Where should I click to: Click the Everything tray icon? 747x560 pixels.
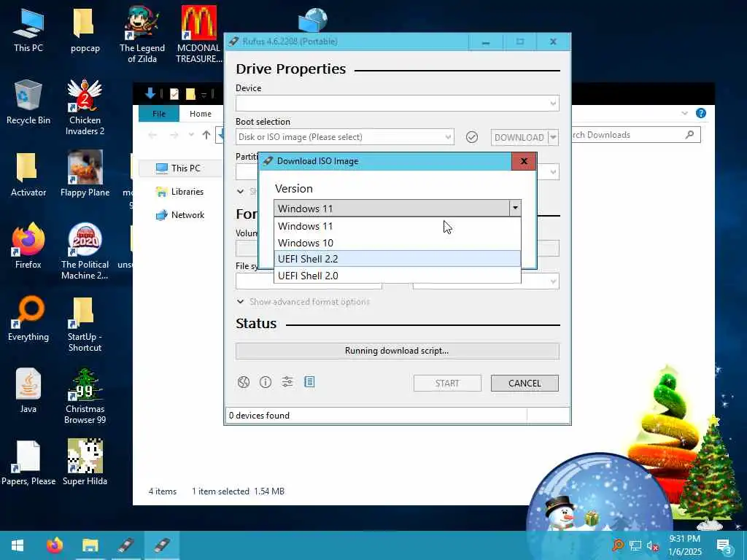click(618, 545)
